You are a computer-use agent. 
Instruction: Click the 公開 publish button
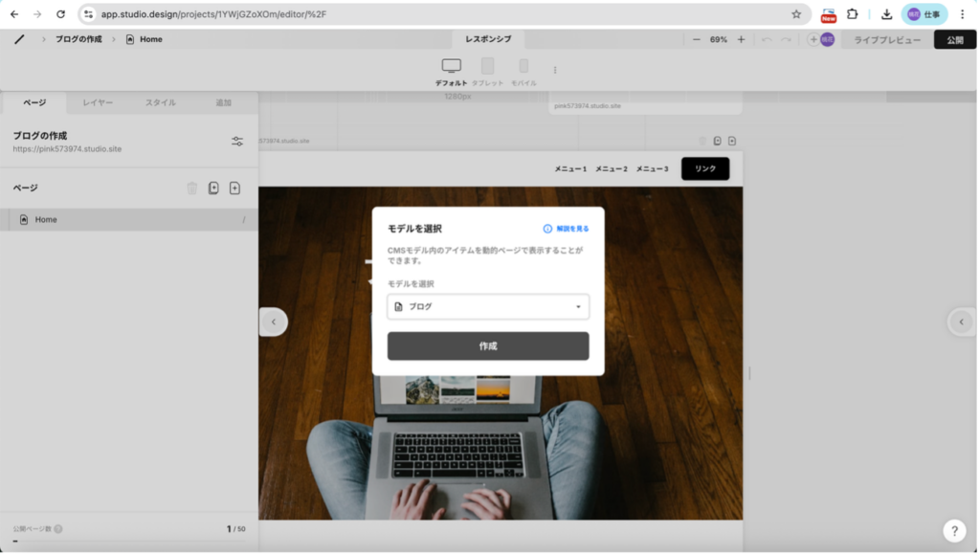point(954,39)
